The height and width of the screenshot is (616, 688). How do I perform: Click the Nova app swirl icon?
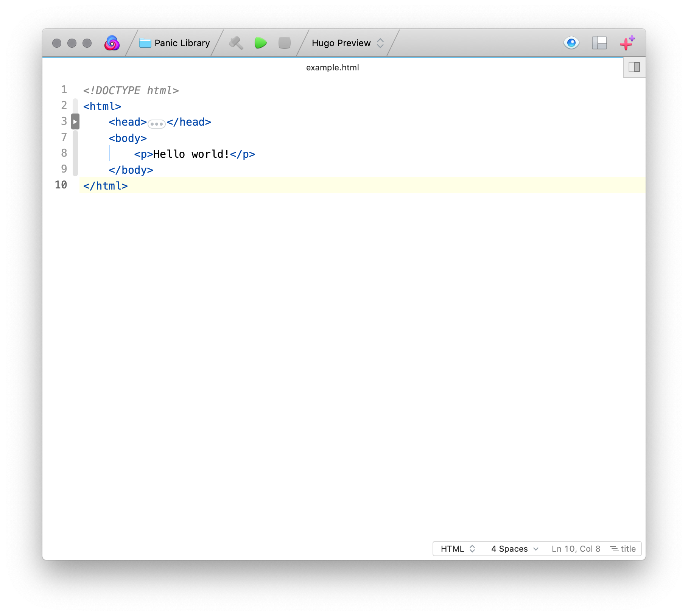[112, 43]
